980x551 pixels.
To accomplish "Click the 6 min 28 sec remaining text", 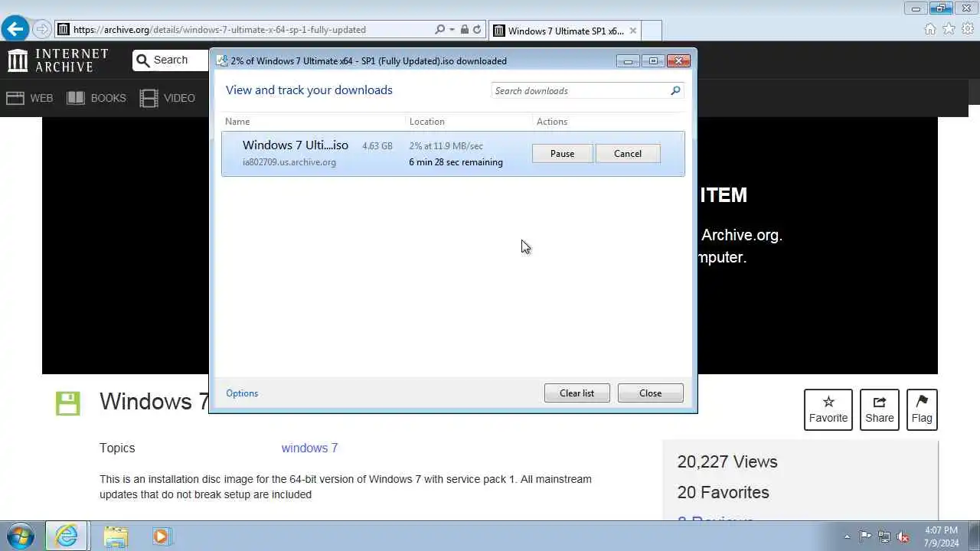I will pyautogui.click(x=456, y=162).
